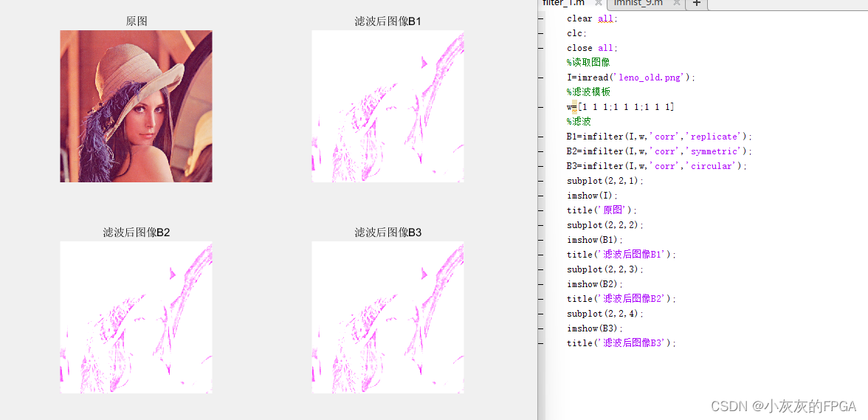Click the B2=imfilter symmetric line
Viewport: 868px width, 420px height.
click(x=660, y=151)
